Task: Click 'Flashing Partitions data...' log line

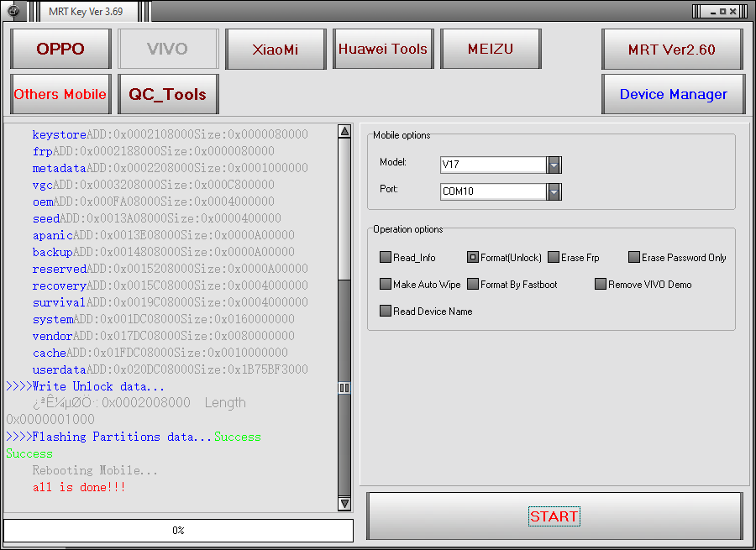Action: point(134,437)
